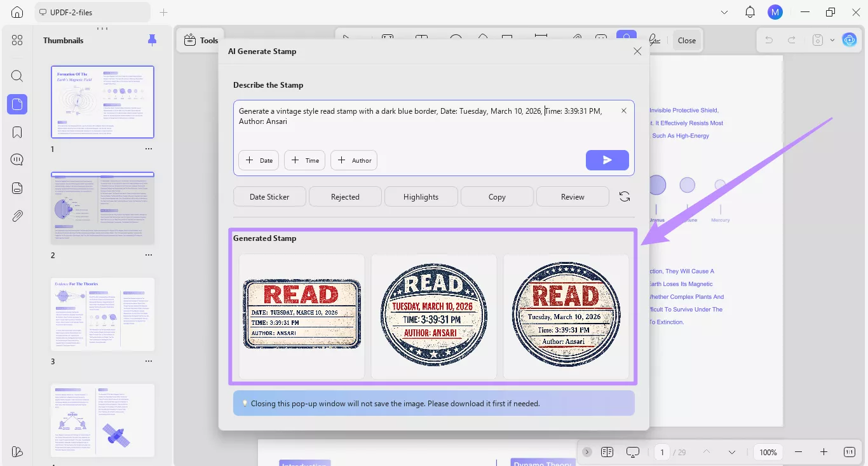
Task: Switch to the UPDF-2-files tab
Action: click(93, 12)
